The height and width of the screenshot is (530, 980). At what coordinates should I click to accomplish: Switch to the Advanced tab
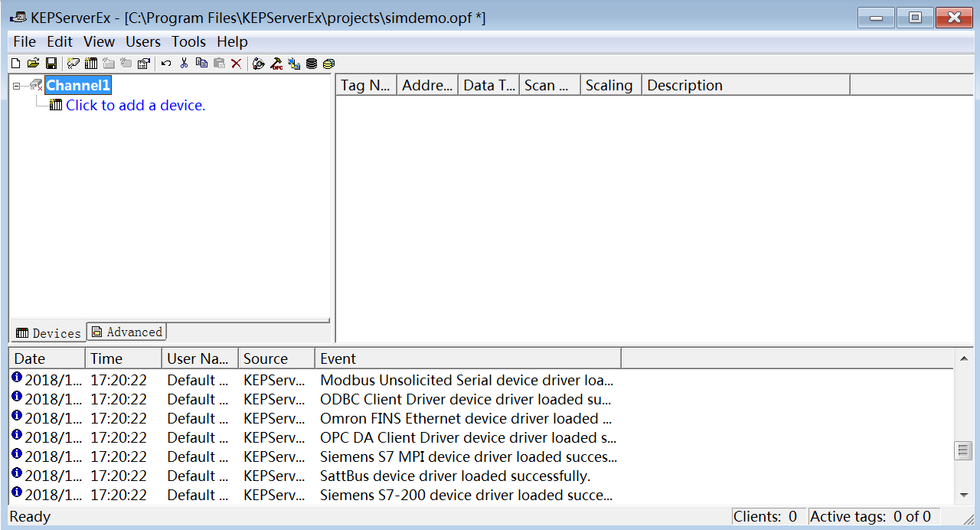pos(127,332)
